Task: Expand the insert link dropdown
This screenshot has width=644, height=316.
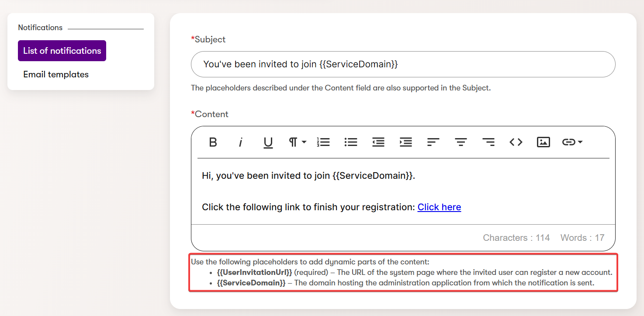Action: click(572, 142)
